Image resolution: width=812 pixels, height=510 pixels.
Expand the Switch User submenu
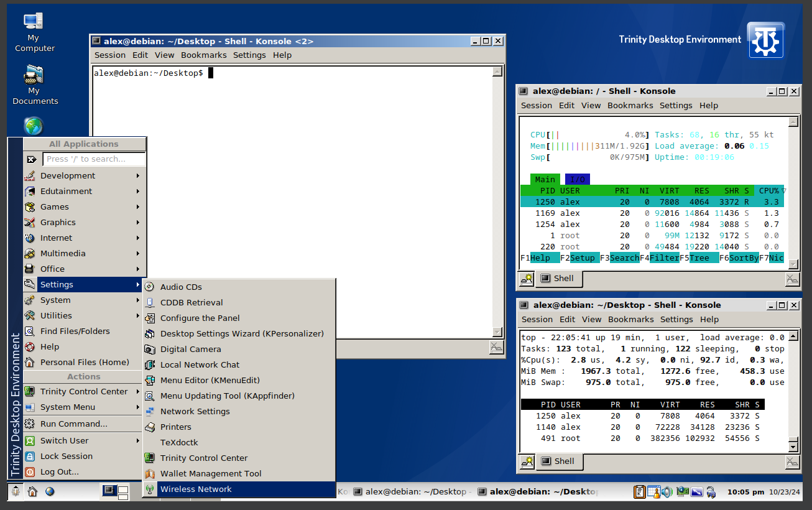click(64, 441)
